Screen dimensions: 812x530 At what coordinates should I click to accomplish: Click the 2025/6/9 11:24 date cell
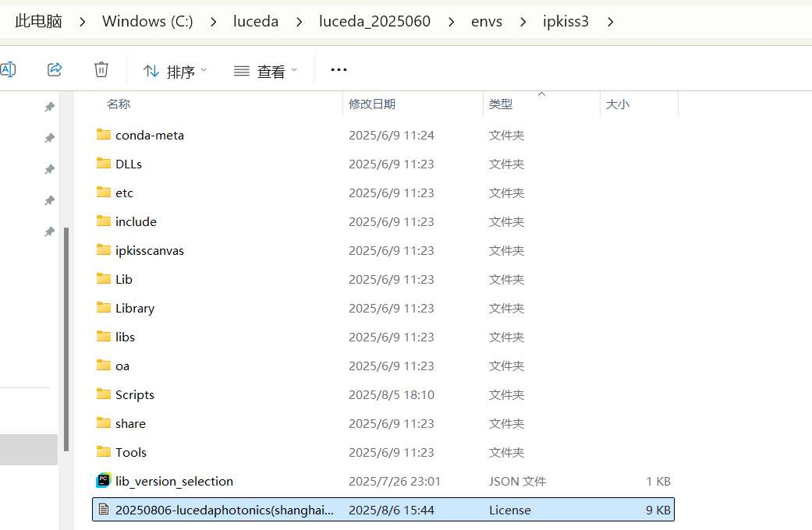392,135
